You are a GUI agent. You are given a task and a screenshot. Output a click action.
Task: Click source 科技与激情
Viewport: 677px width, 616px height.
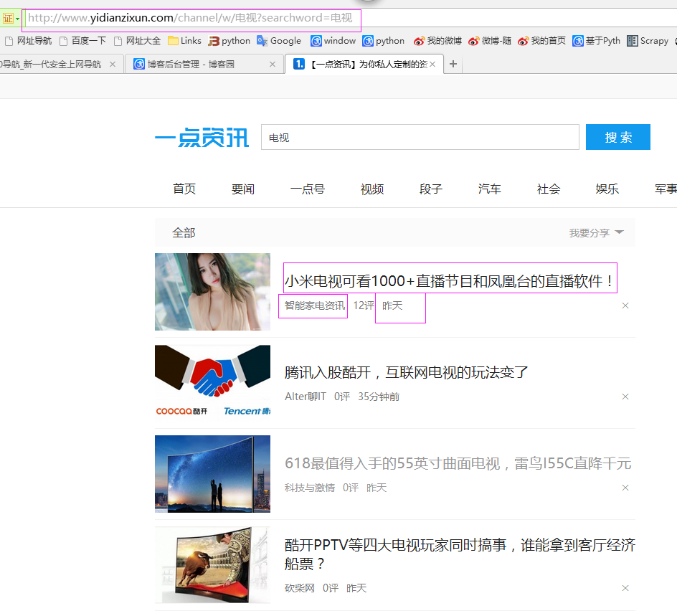pyautogui.click(x=310, y=488)
